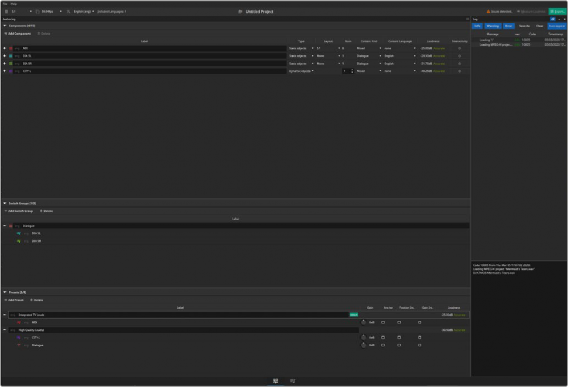
Task: Click the Issues detected warning icon
Action: pos(488,12)
